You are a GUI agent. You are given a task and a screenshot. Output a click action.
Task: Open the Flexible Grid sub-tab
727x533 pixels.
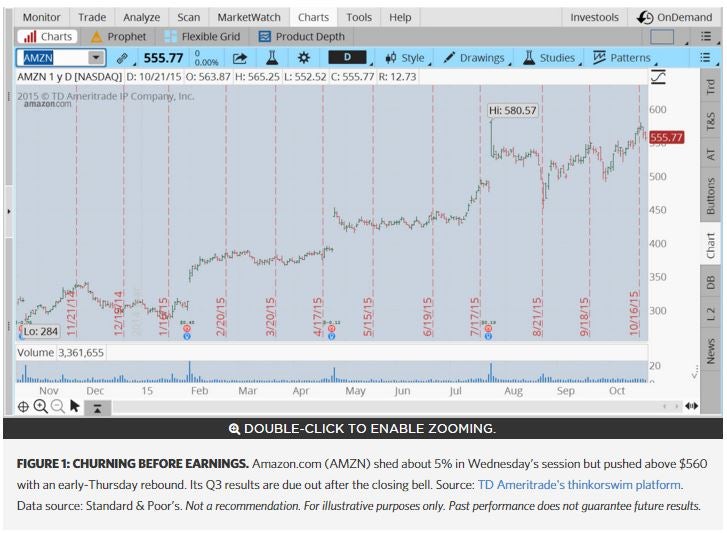point(203,37)
